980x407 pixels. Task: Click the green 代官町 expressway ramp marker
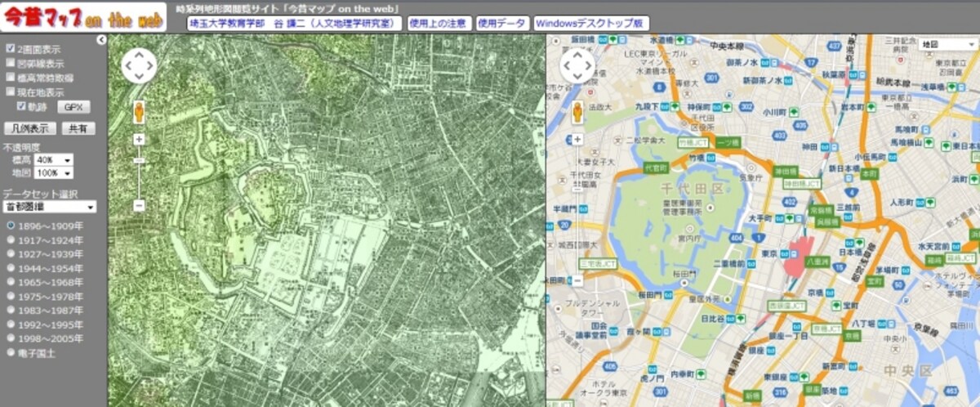pos(656,167)
